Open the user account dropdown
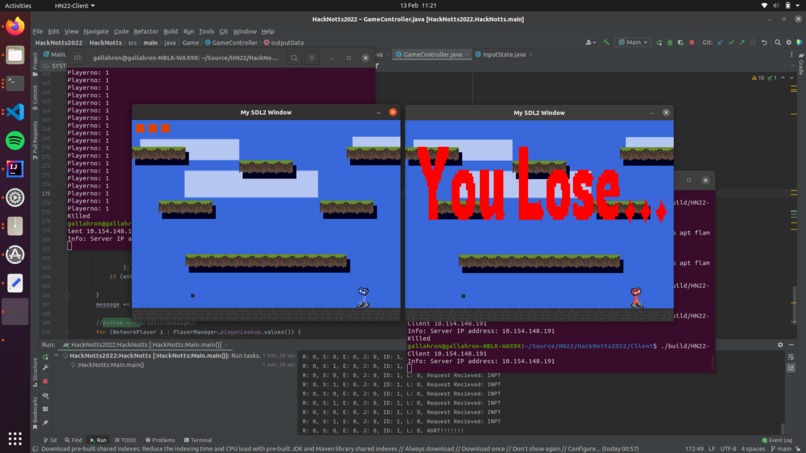Screen dimensions: 806x453 click(591, 43)
